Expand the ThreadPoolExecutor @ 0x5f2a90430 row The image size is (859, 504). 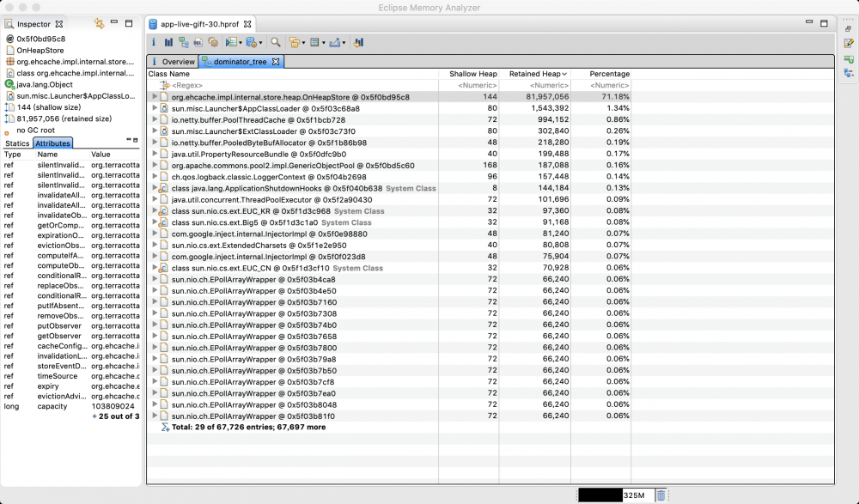pos(155,199)
